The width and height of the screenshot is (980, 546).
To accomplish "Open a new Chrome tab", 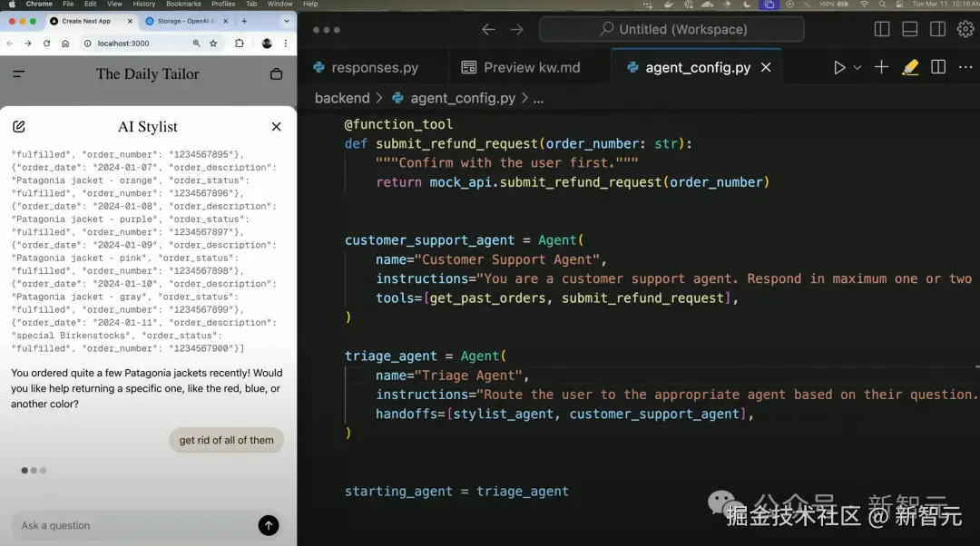I will [244, 21].
